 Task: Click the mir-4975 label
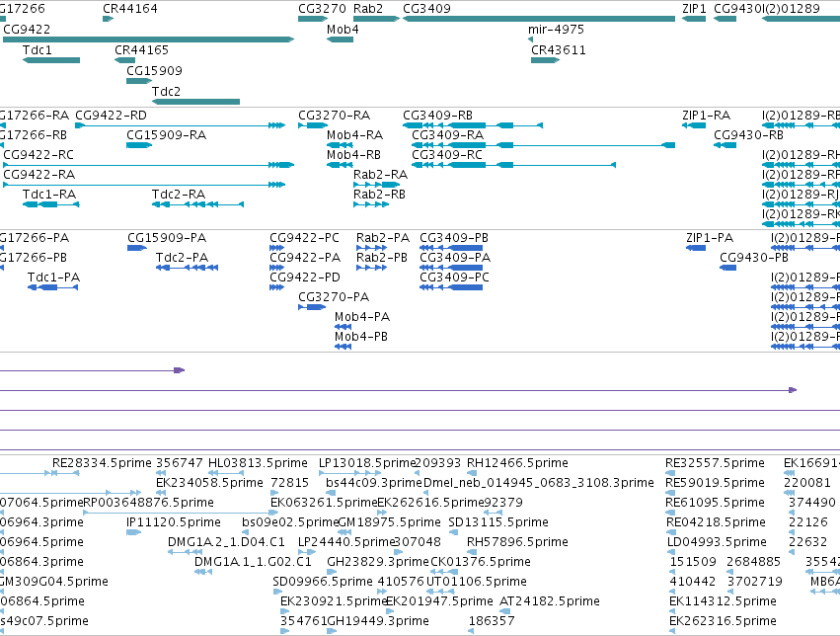(556, 29)
